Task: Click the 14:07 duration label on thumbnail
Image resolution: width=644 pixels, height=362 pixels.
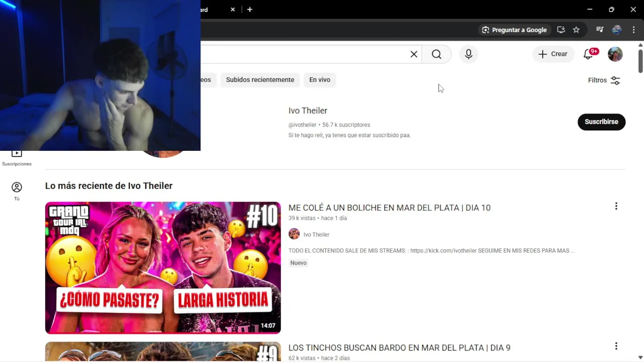Action: click(x=268, y=326)
